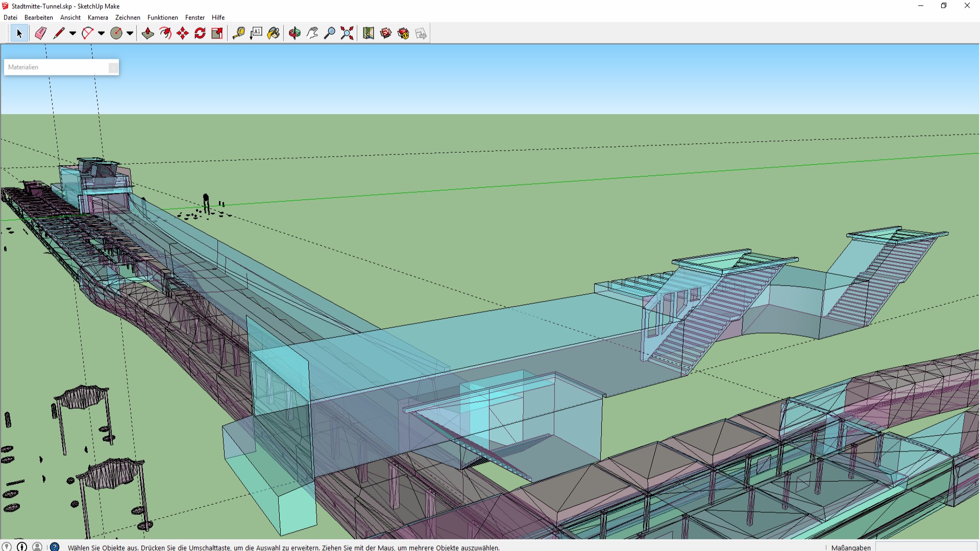The height and width of the screenshot is (551, 980).
Task: Choose the Tape Measure tool
Action: [x=238, y=33]
